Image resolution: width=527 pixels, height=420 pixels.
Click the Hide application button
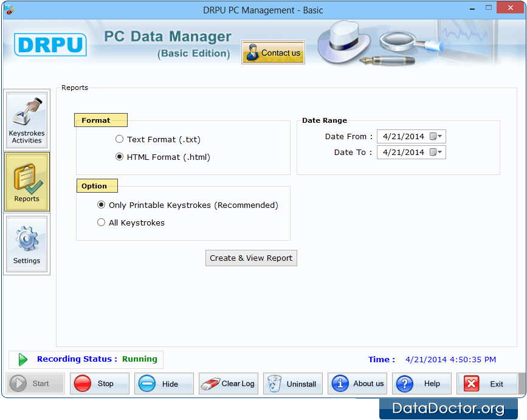pos(164,384)
